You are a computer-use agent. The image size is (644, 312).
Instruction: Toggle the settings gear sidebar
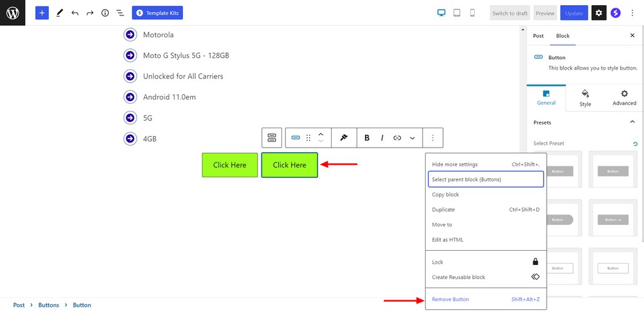(x=598, y=13)
